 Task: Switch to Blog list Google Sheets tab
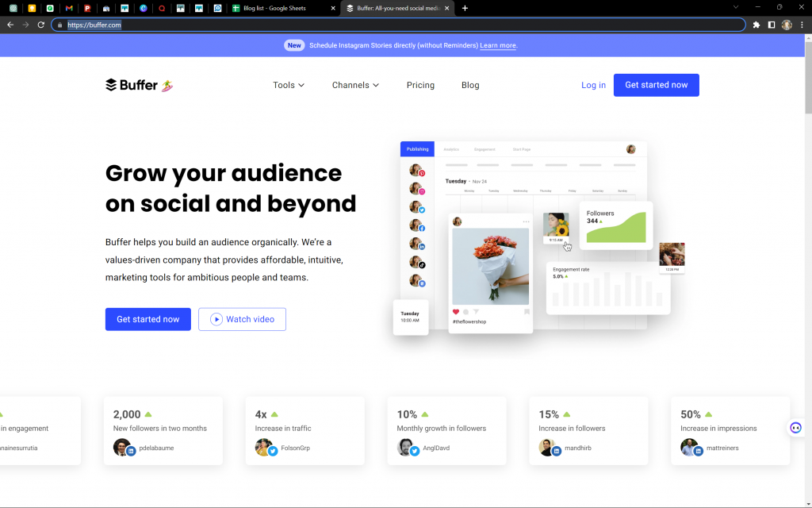pos(284,8)
